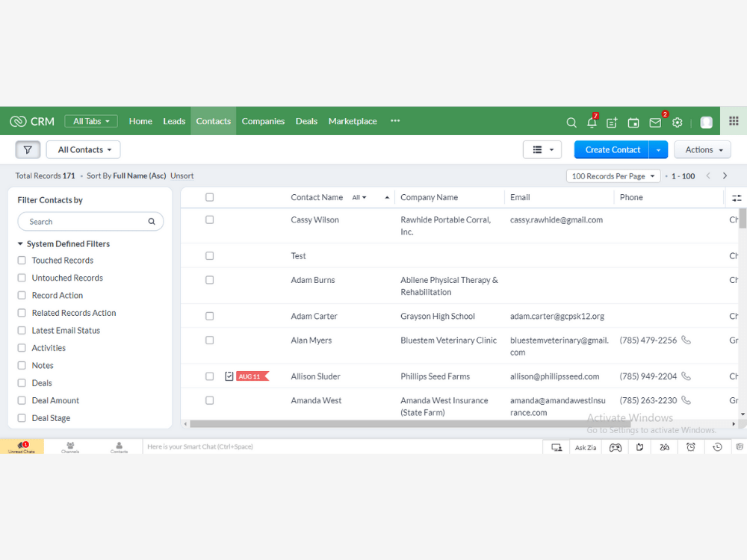This screenshot has height=560, width=747.
Task: Toggle the filter funnel button
Action: [x=28, y=150]
